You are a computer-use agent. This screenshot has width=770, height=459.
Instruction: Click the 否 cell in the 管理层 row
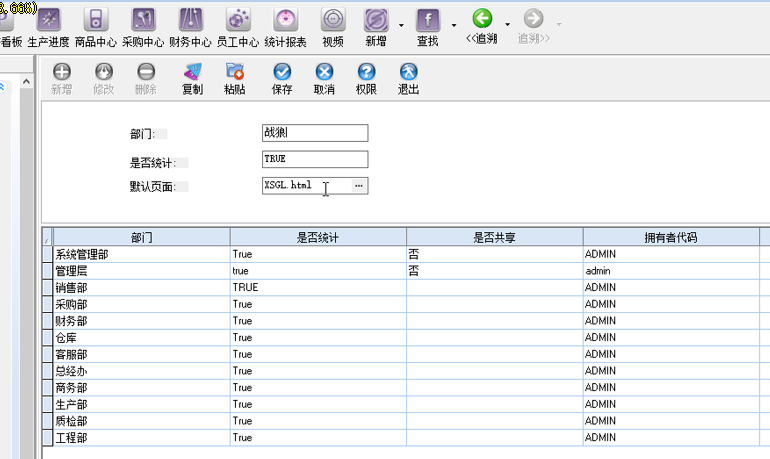(x=495, y=271)
